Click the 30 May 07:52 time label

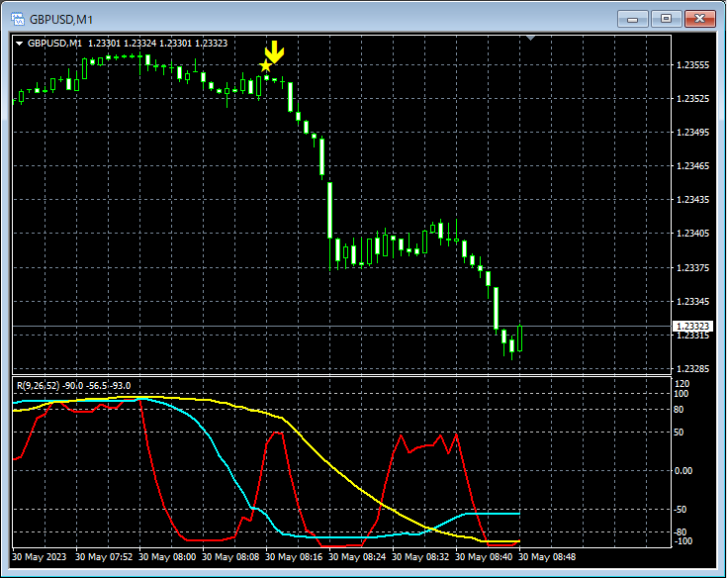pyautogui.click(x=104, y=556)
